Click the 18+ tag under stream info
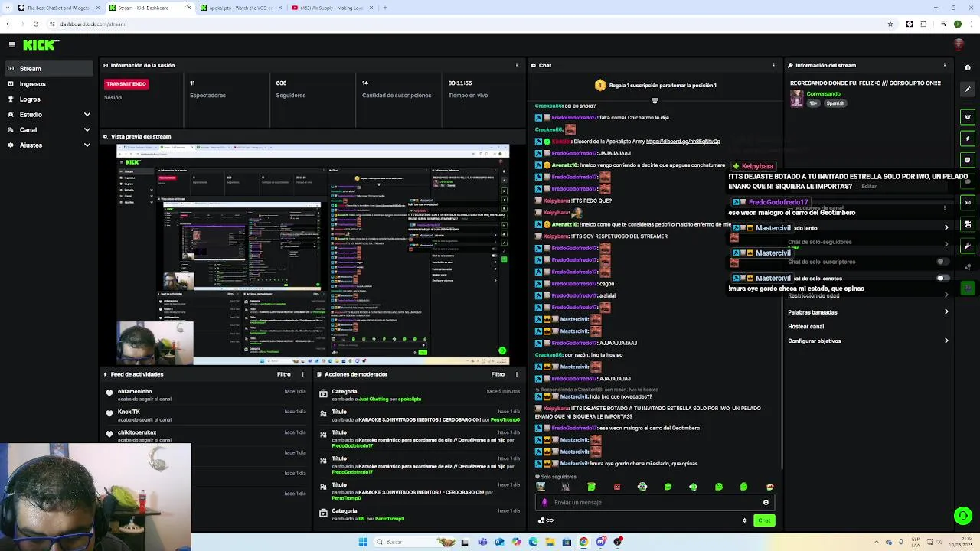The height and width of the screenshot is (551, 980). click(814, 103)
